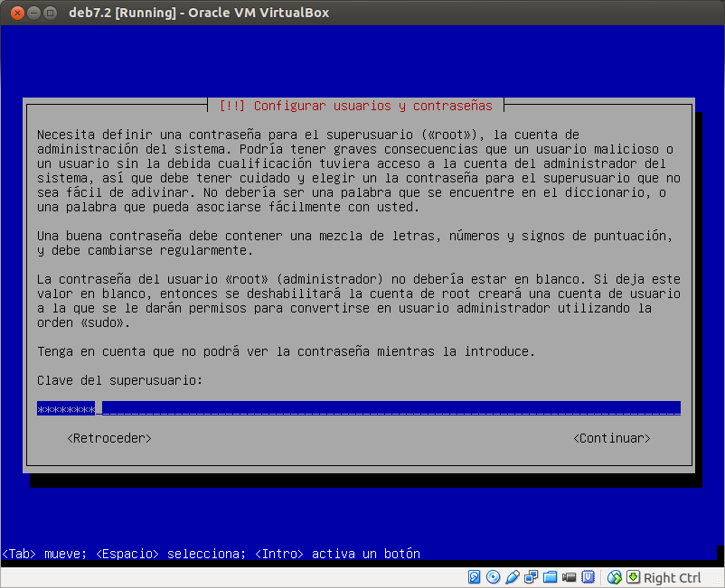
Task: Select the Retroceder button
Action: (108, 437)
